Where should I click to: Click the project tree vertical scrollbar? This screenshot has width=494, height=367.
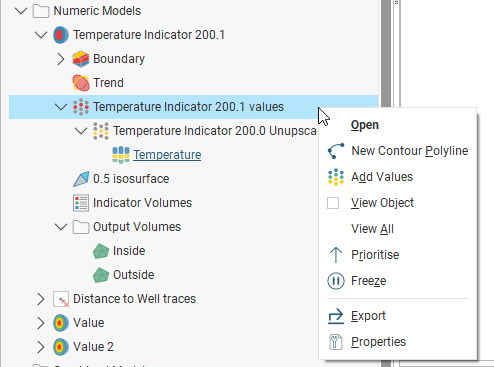tap(386, 183)
